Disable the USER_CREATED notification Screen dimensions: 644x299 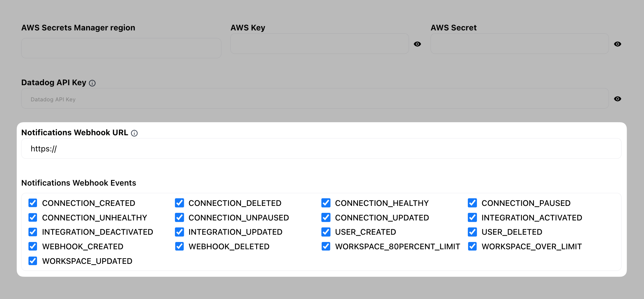[x=326, y=232]
